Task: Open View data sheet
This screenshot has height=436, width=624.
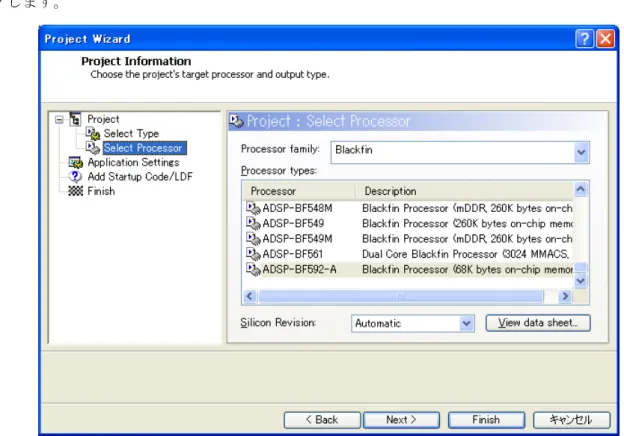Action: 538,323
